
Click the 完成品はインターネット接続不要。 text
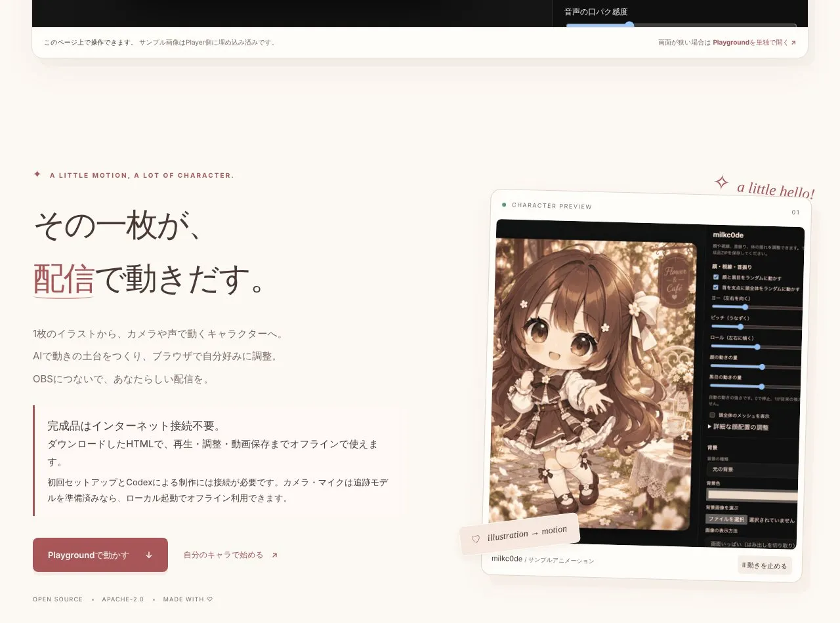tap(135, 426)
